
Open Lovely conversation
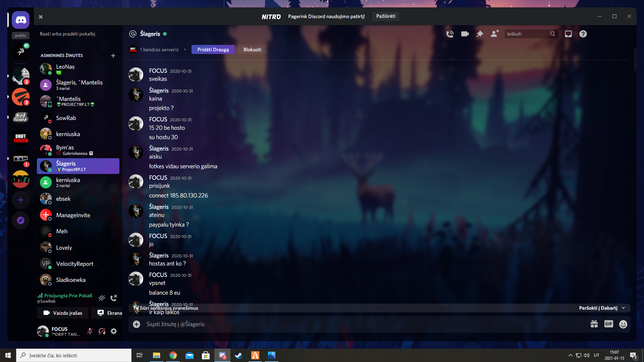click(78, 248)
